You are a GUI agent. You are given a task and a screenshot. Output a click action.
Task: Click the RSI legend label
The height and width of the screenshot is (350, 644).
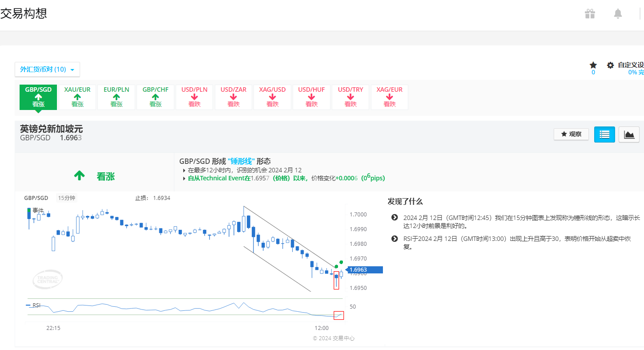[x=36, y=305]
